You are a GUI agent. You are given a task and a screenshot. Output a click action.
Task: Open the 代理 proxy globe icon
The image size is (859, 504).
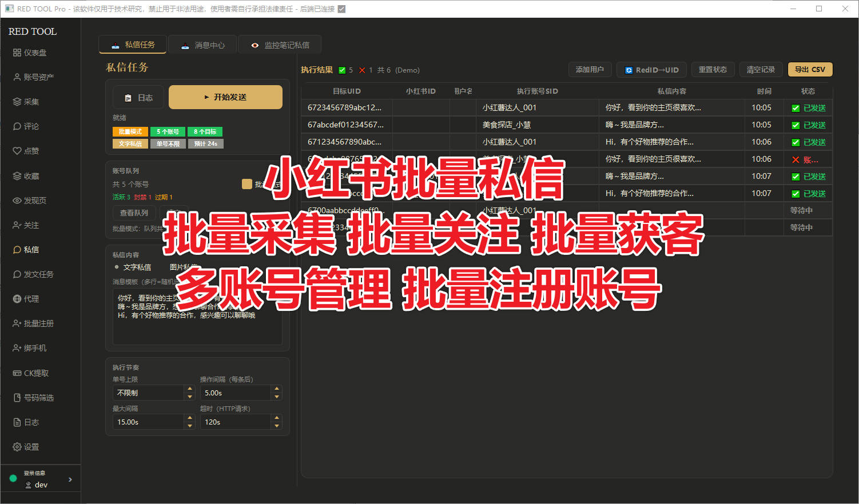[17, 299]
